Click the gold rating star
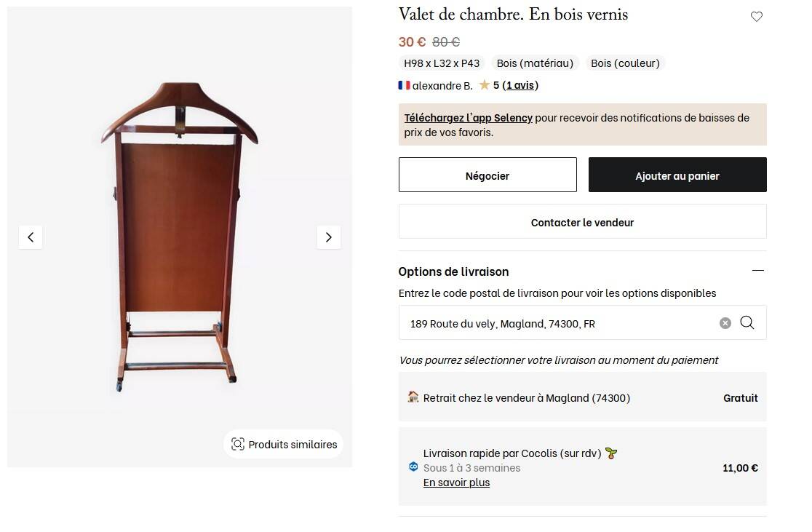The image size is (812, 532). pos(485,85)
